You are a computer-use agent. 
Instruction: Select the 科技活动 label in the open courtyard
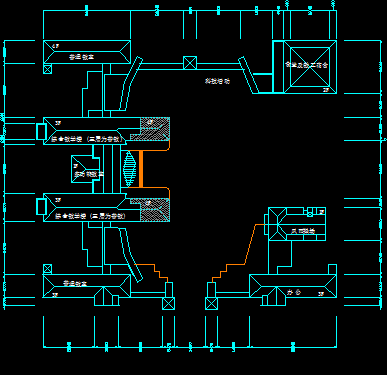(217, 81)
